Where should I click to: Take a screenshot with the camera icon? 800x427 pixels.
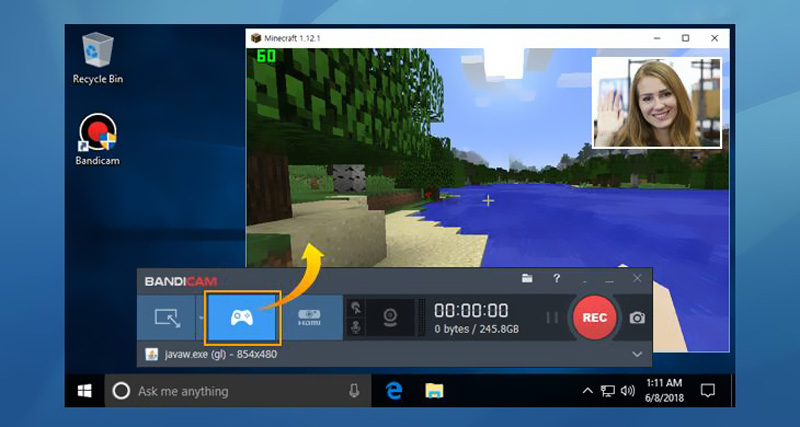click(x=637, y=318)
